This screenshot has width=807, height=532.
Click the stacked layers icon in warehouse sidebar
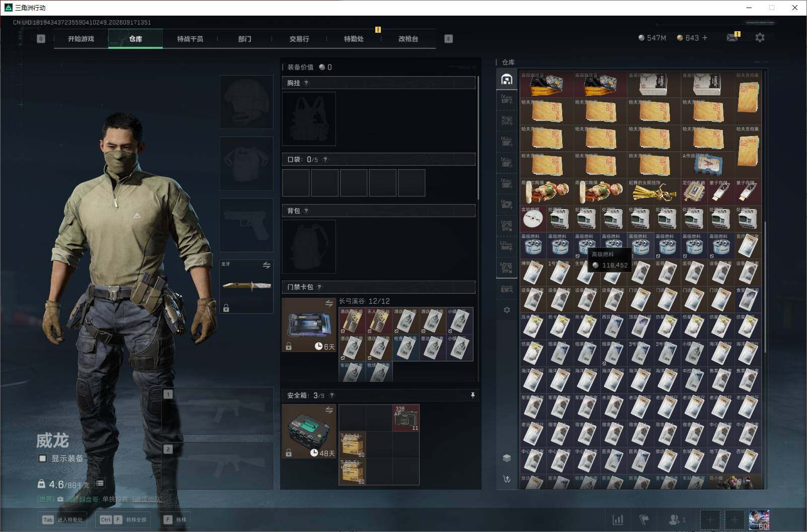point(507,457)
